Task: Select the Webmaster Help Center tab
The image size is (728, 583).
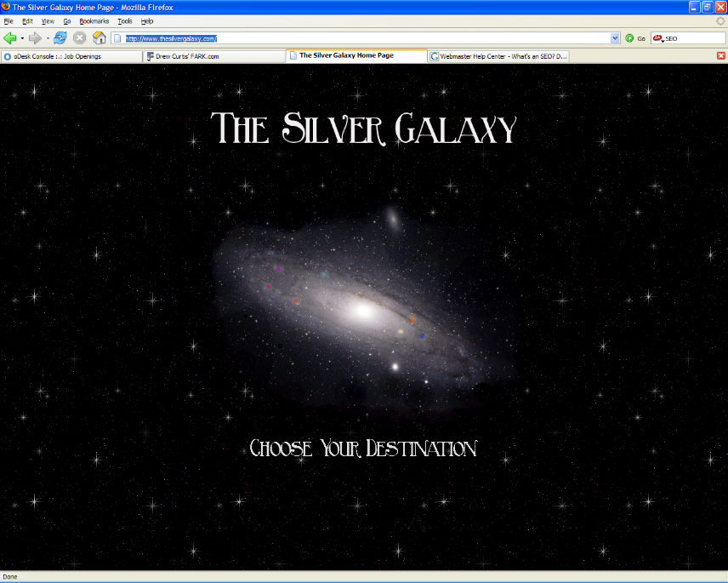Action: [498, 56]
